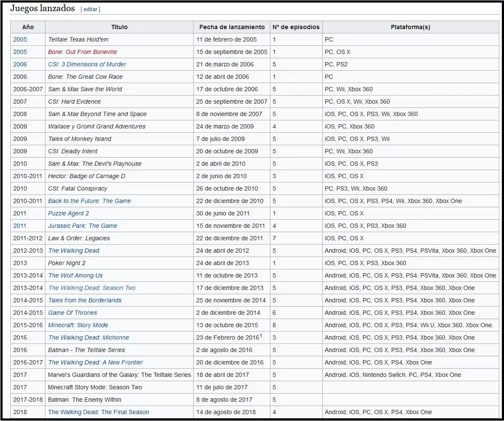
Task: Click the date '14 de agosto de 2018'
Action: (226, 412)
